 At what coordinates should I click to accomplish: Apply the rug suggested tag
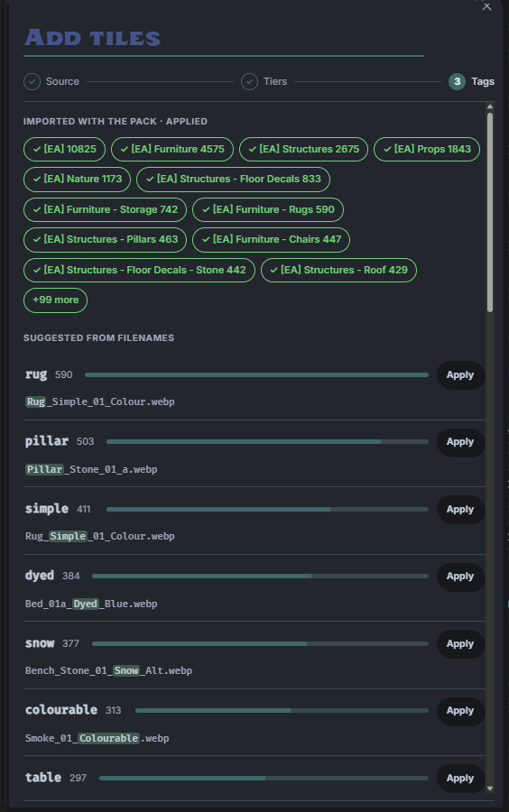click(460, 375)
